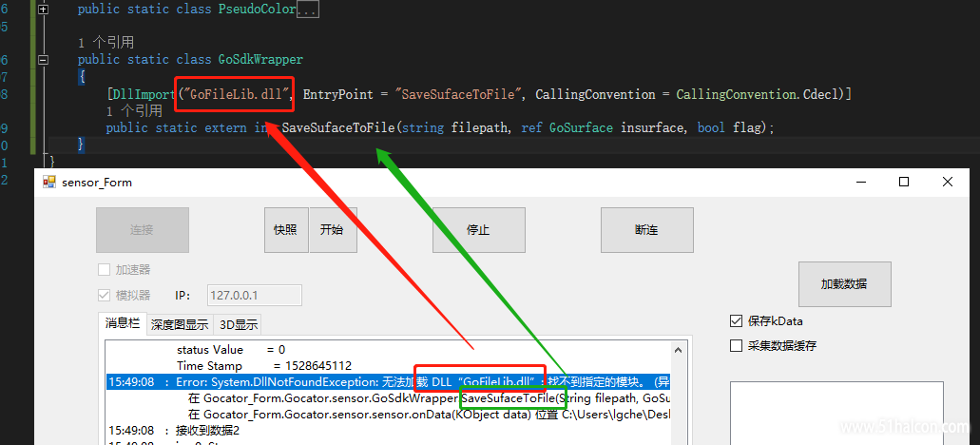Uncheck the 保存kData checkbox

tap(736, 321)
